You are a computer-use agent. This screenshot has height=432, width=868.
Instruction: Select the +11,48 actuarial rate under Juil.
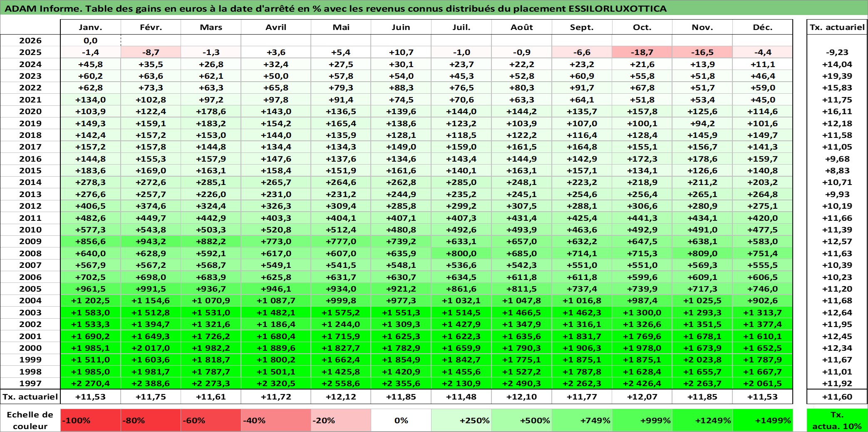point(461,397)
